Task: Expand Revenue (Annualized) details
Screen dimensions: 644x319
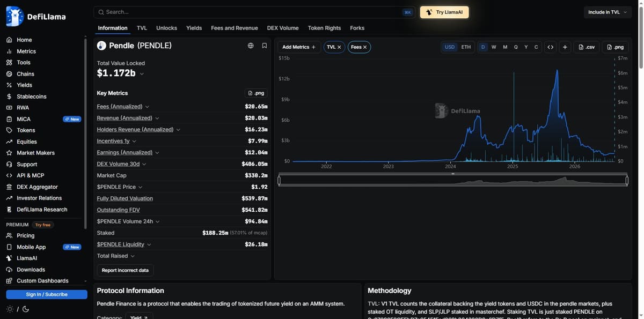Action: (157, 118)
